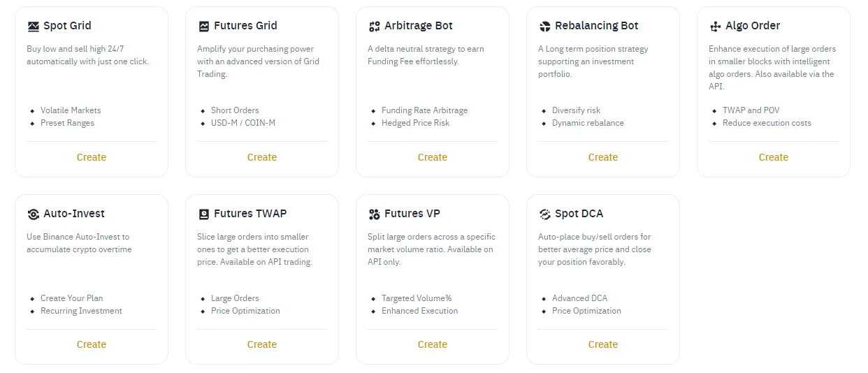
Task: Create a Spot Grid bot
Action: tap(92, 157)
